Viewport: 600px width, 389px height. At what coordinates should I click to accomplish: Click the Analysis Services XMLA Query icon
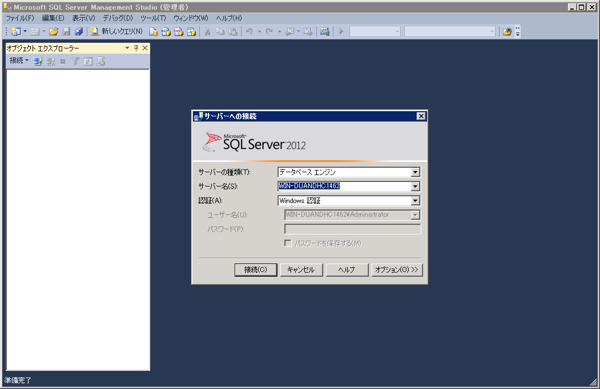(x=191, y=32)
